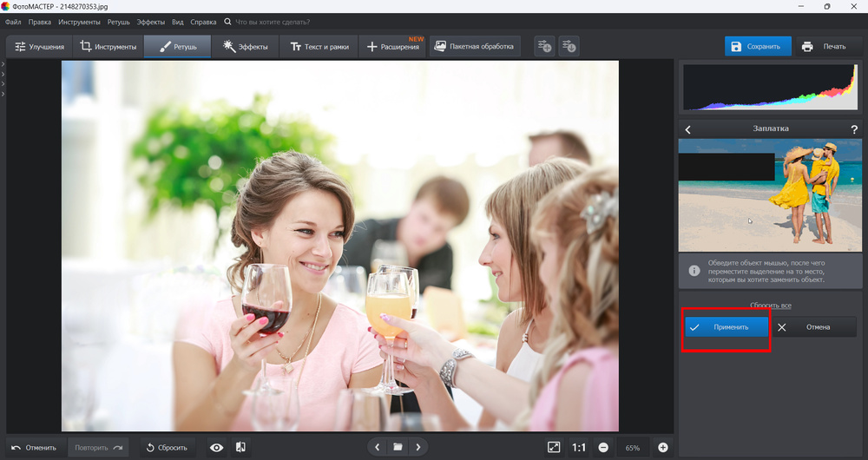This screenshot has width=868, height=460.
Task: Click the Применить button
Action: point(727,327)
